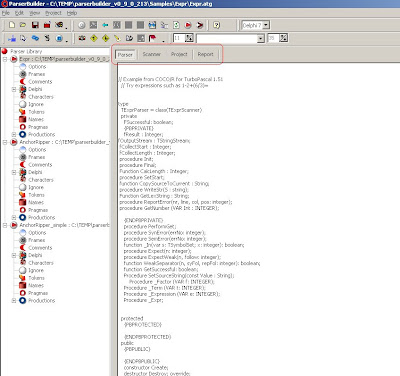Open the empty font name combo box
This screenshot has width=400, height=376.
(261, 38)
